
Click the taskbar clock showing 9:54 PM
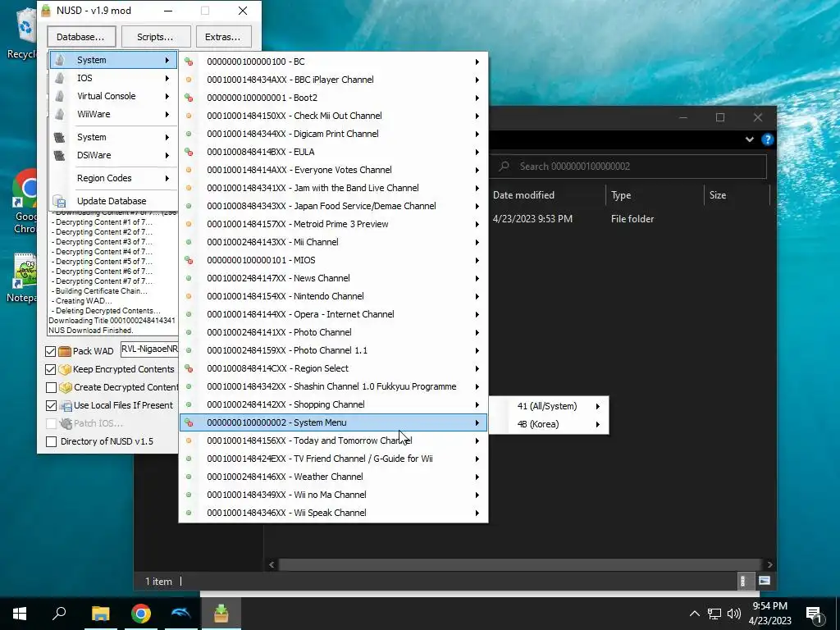pyautogui.click(x=769, y=614)
